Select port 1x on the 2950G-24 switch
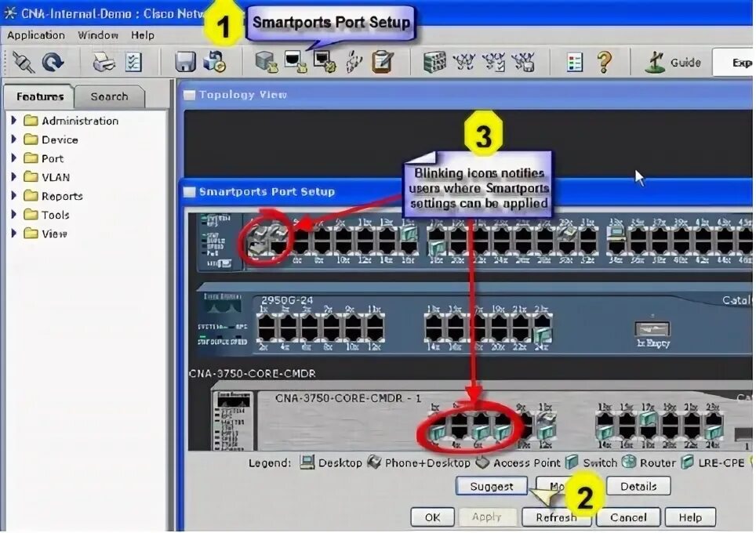 tap(266, 322)
